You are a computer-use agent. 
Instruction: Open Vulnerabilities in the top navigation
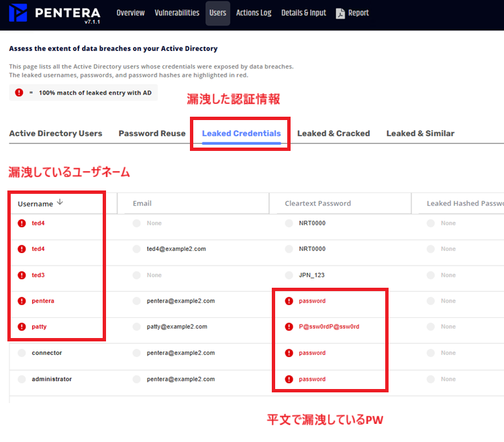(x=177, y=13)
